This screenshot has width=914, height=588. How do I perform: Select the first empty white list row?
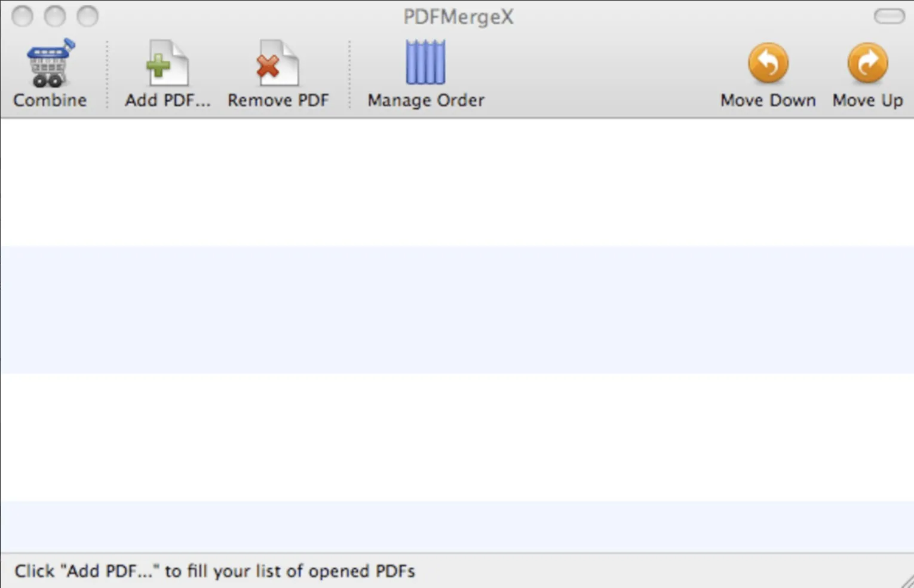[x=457, y=182]
